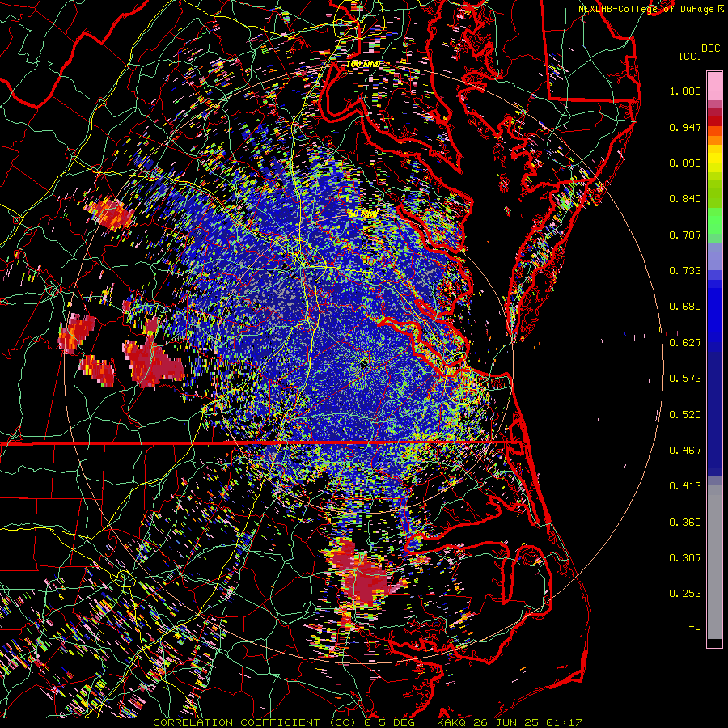This screenshot has width=728, height=728.
Task: Select the 0.467 scale value
Action: 685,451
